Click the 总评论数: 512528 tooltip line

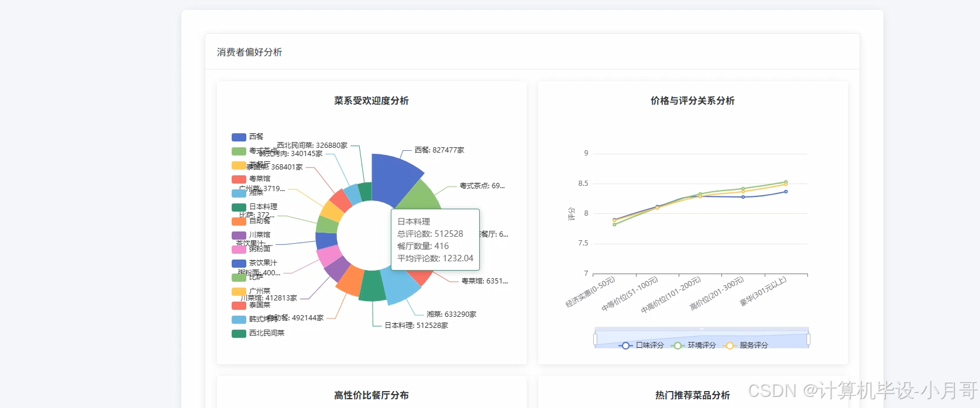[x=430, y=234]
